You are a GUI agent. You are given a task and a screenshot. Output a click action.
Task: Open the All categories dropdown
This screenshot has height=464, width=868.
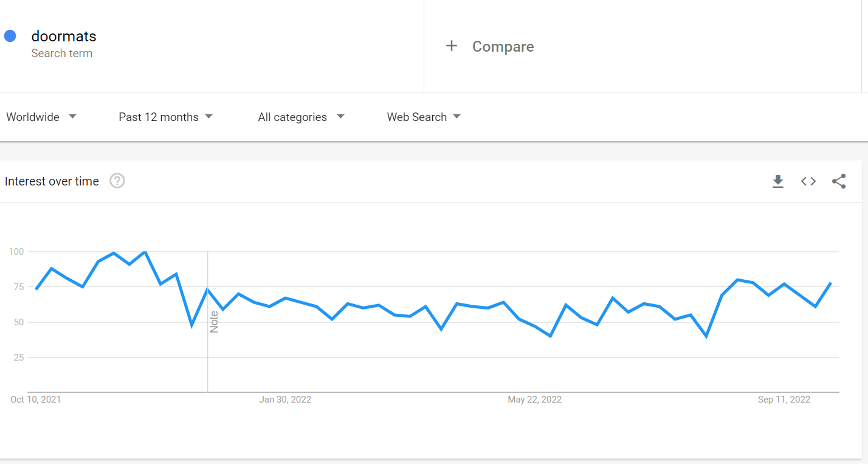click(x=301, y=117)
